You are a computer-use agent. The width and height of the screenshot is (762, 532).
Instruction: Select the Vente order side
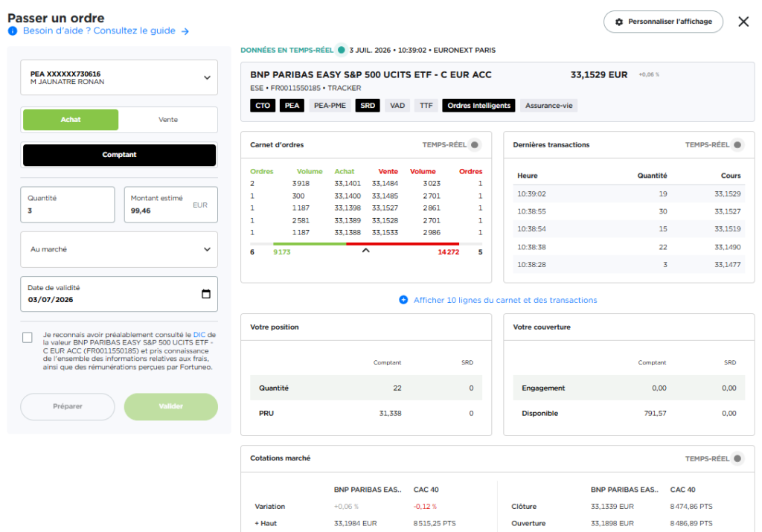(168, 120)
